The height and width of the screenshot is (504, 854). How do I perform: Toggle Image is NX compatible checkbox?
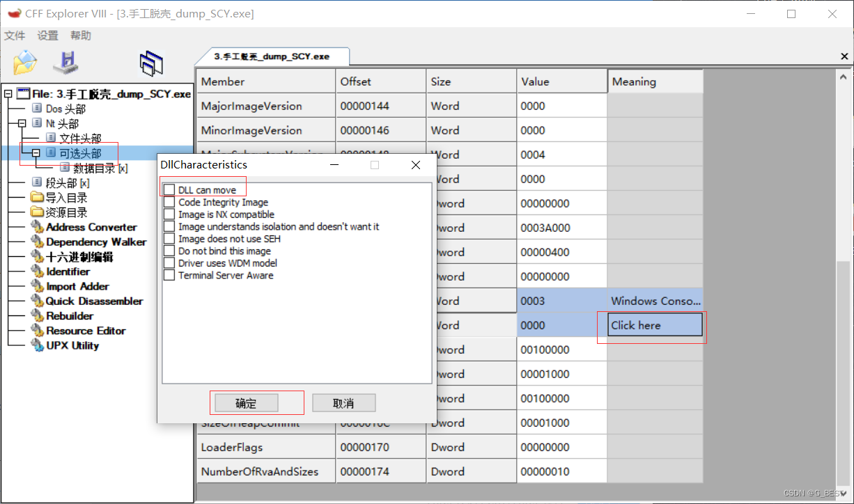169,214
